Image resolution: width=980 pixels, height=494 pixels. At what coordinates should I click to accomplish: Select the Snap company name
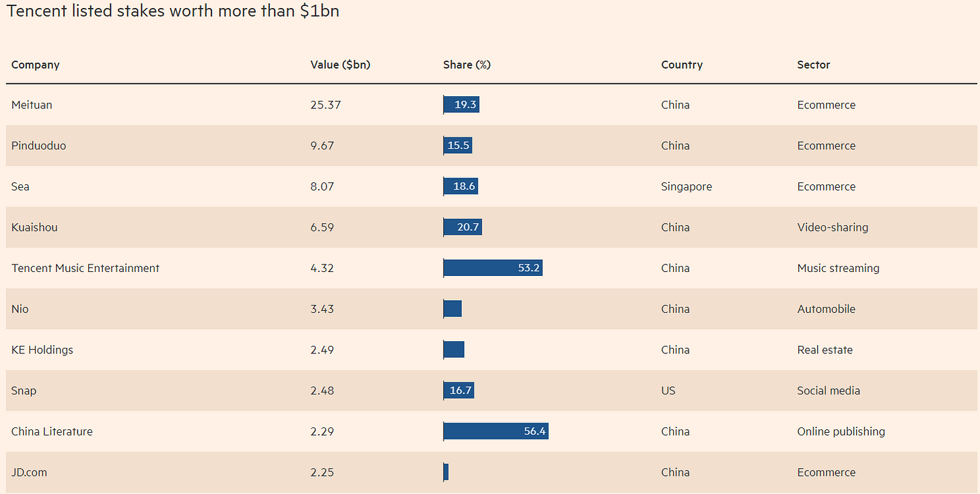tap(24, 391)
